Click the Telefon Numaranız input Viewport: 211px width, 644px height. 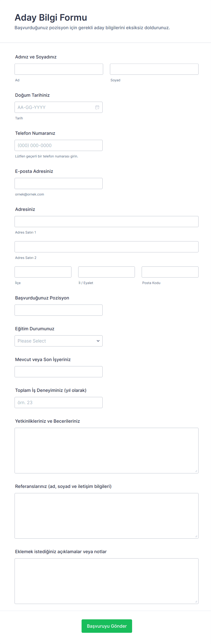click(58, 145)
